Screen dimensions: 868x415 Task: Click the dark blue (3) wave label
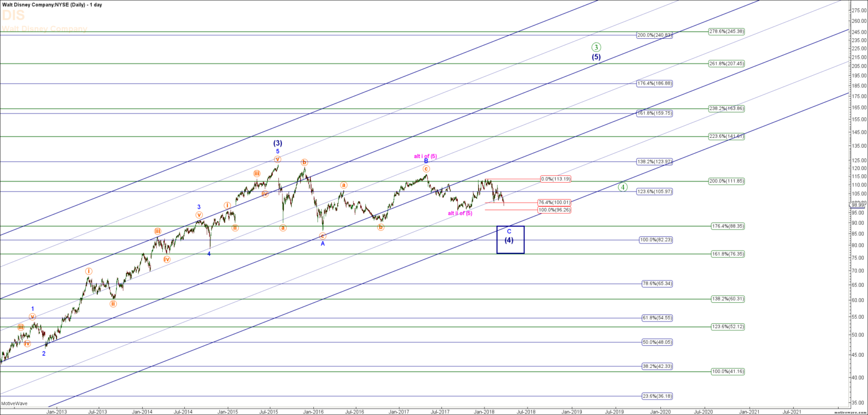tap(278, 143)
